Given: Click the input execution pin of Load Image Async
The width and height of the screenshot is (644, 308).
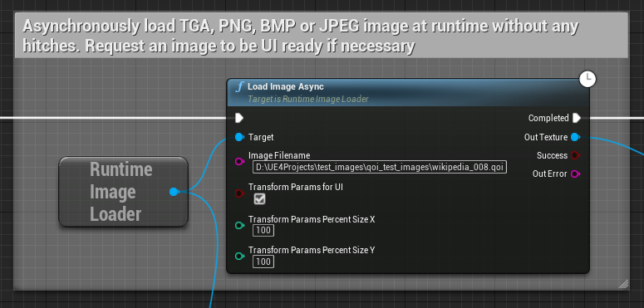Looking at the screenshot, I should pyautogui.click(x=239, y=118).
